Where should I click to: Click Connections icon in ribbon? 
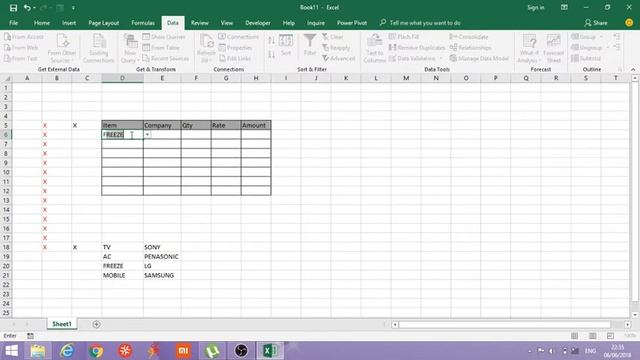239,37
